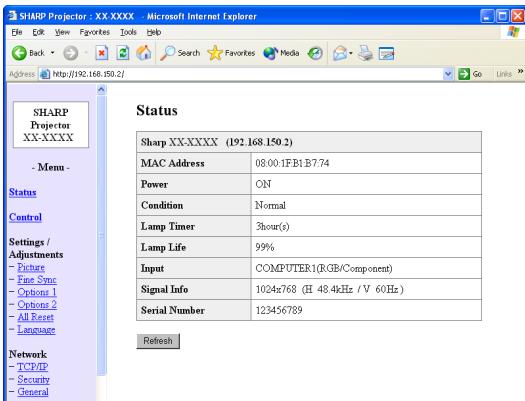Click the Refresh button below the table
The height and width of the screenshot is (401, 525).
(x=158, y=341)
